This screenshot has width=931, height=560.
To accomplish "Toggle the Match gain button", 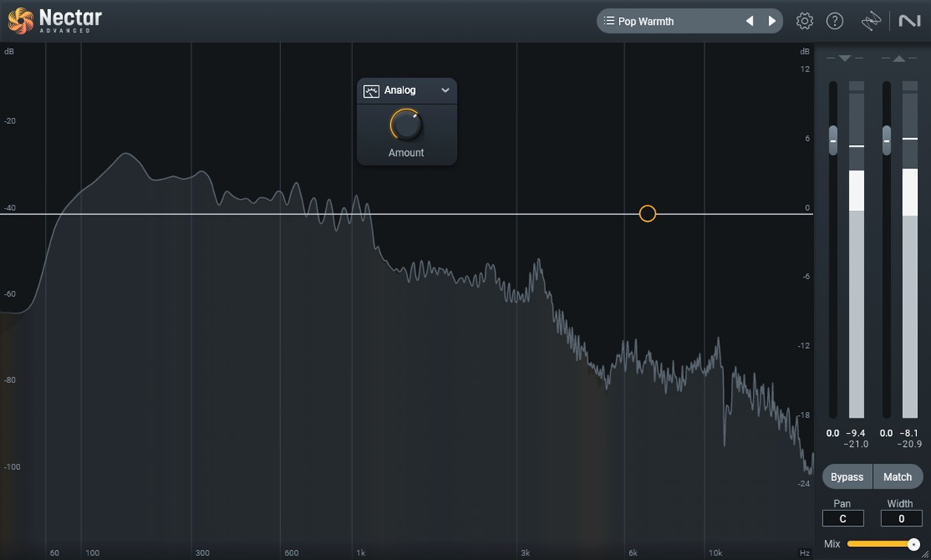I will pos(897,477).
